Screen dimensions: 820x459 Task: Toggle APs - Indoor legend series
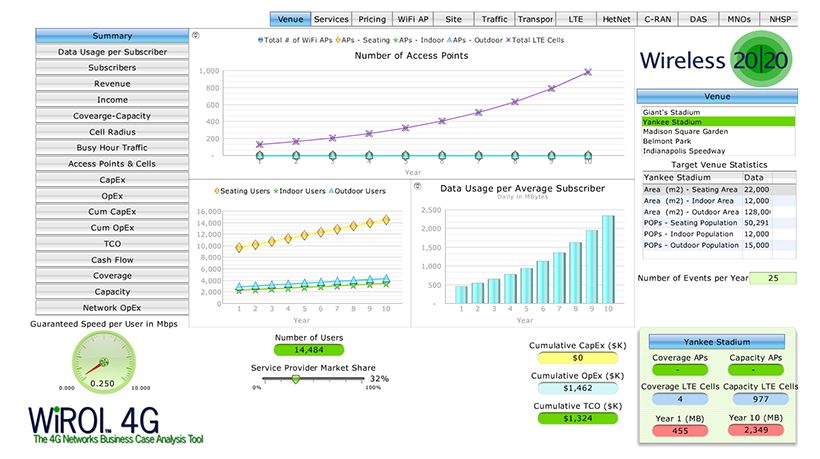[418, 40]
